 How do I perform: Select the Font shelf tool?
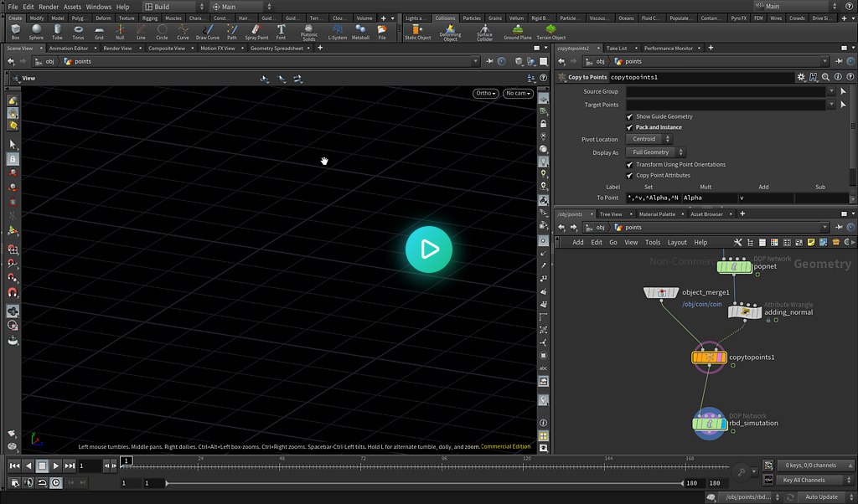click(281, 32)
